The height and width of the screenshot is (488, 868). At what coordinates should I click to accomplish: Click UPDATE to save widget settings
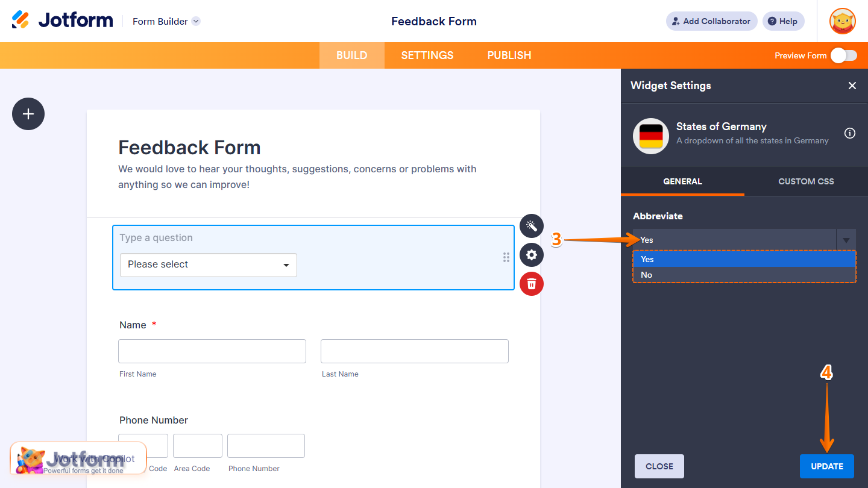[x=826, y=466]
